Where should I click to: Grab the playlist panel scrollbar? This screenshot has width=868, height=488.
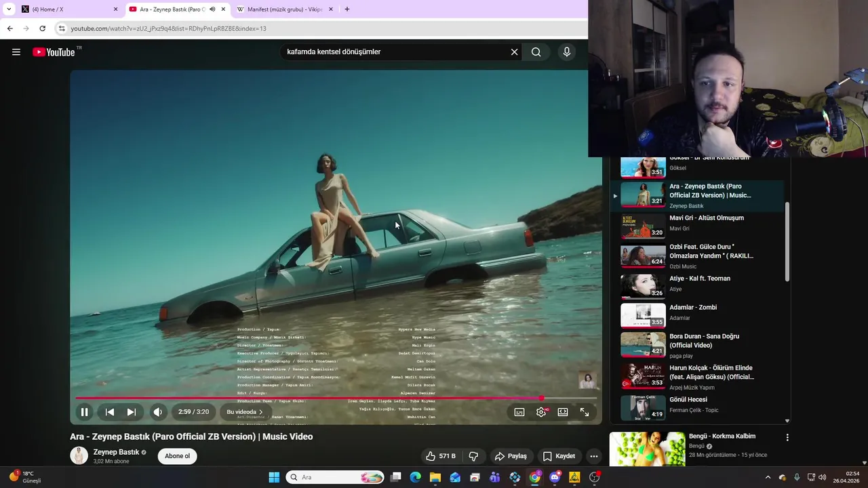point(787,241)
